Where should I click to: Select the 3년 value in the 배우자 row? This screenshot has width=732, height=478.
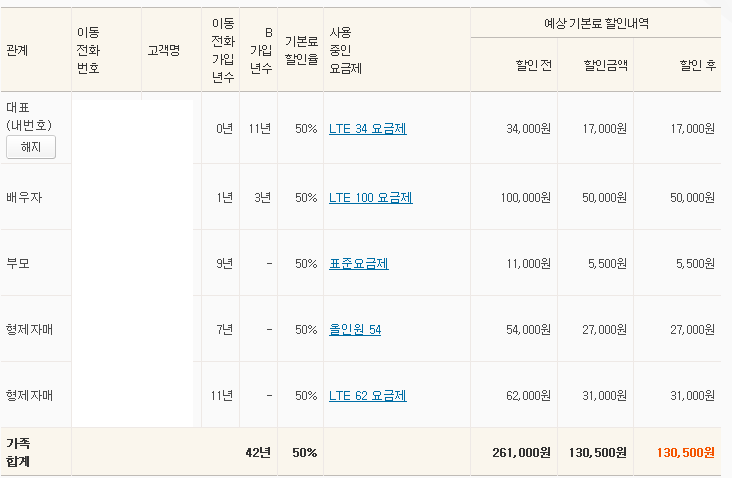click(x=262, y=197)
